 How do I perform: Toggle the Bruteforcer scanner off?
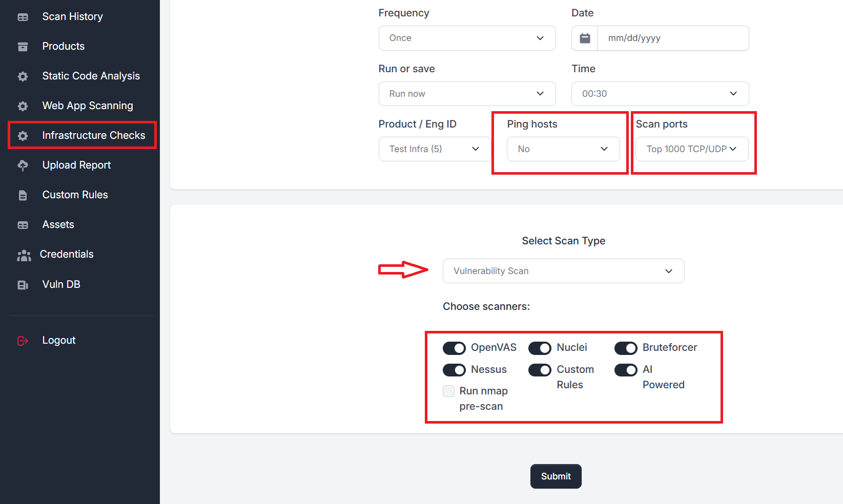coord(626,348)
